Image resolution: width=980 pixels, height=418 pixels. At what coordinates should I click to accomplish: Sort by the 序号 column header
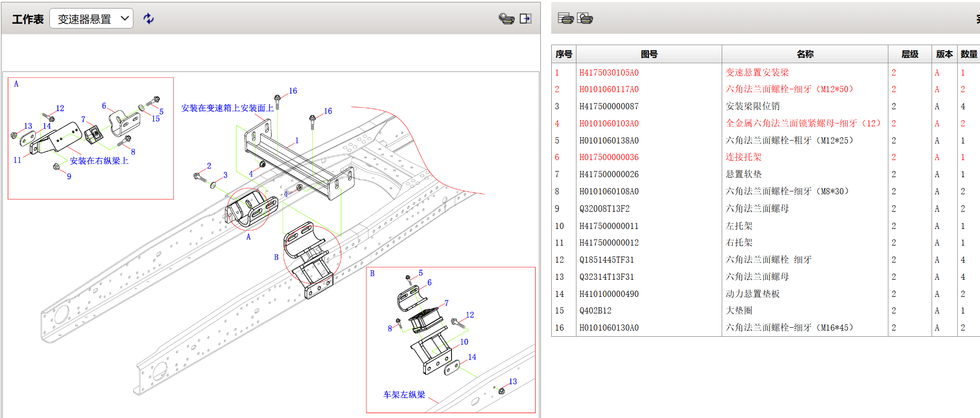click(x=564, y=54)
